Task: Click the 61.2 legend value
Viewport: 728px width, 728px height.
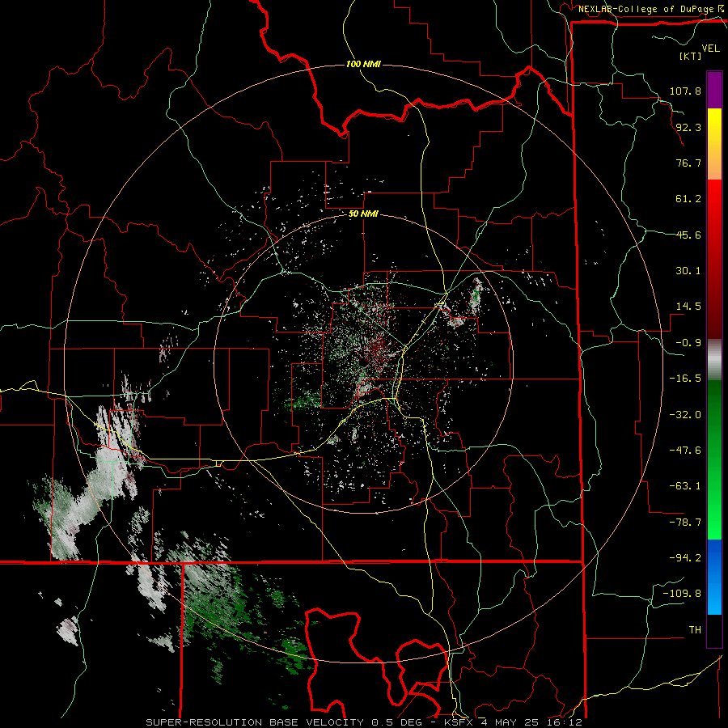Action: point(688,199)
